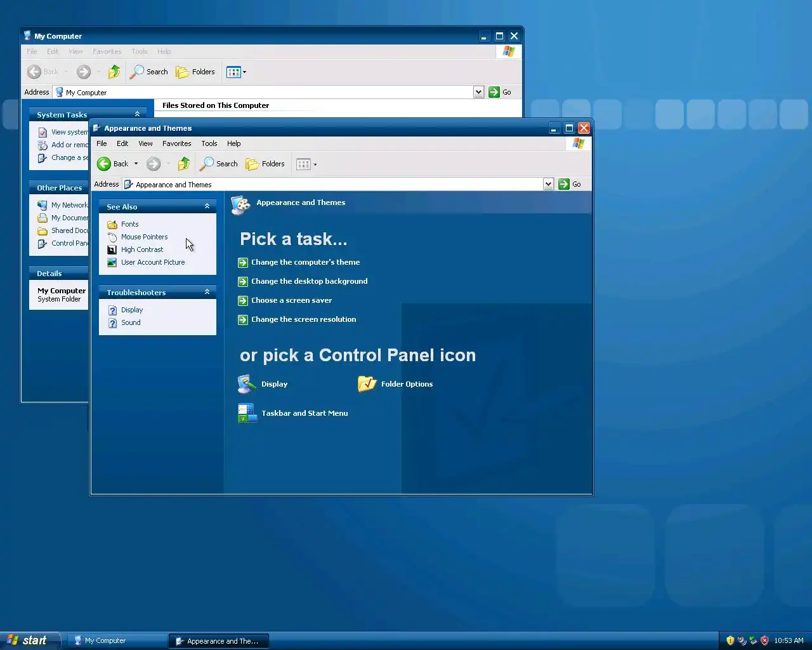The width and height of the screenshot is (812, 650).
Task: Click Up folder icon in My Computer toolbar
Action: tap(114, 72)
